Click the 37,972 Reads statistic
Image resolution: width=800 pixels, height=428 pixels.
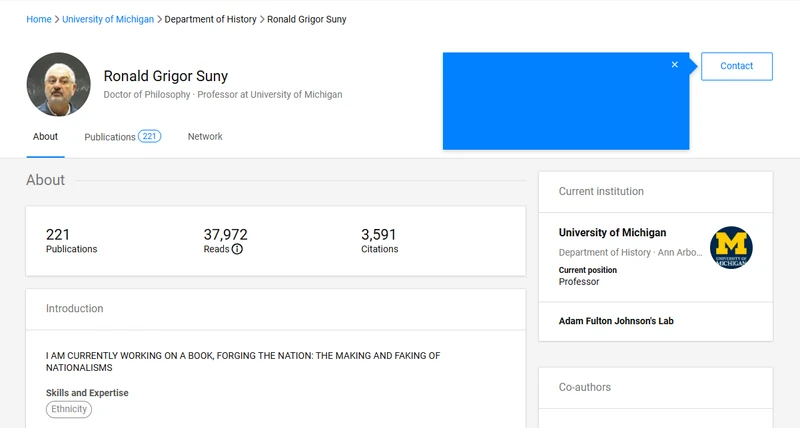pyautogui.click(x=226, y=241)
